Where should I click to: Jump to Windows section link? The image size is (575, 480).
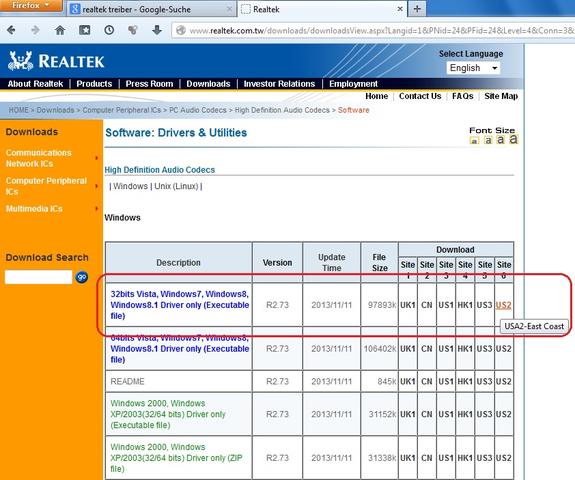[130, 186]
